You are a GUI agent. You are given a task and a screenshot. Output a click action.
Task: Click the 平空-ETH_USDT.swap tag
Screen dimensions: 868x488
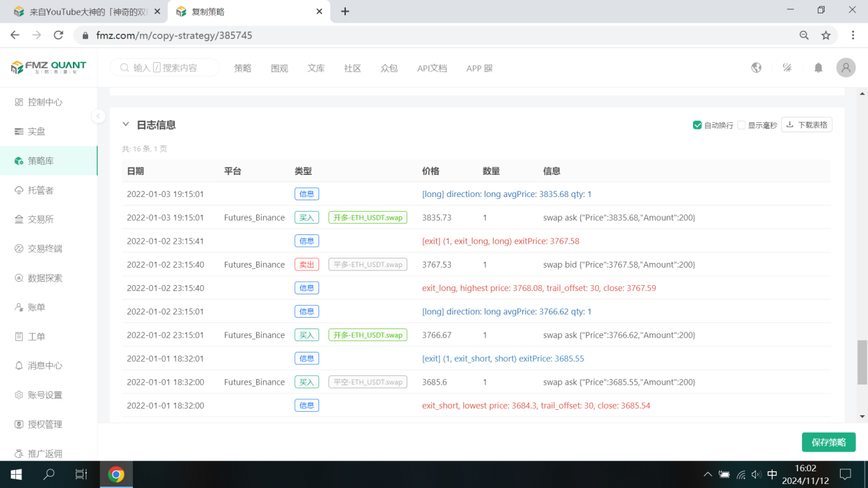(x=368, y=382)
